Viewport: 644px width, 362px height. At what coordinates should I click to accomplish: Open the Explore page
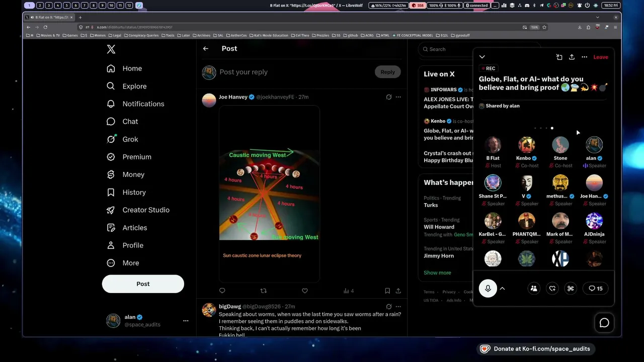[127, 86]
